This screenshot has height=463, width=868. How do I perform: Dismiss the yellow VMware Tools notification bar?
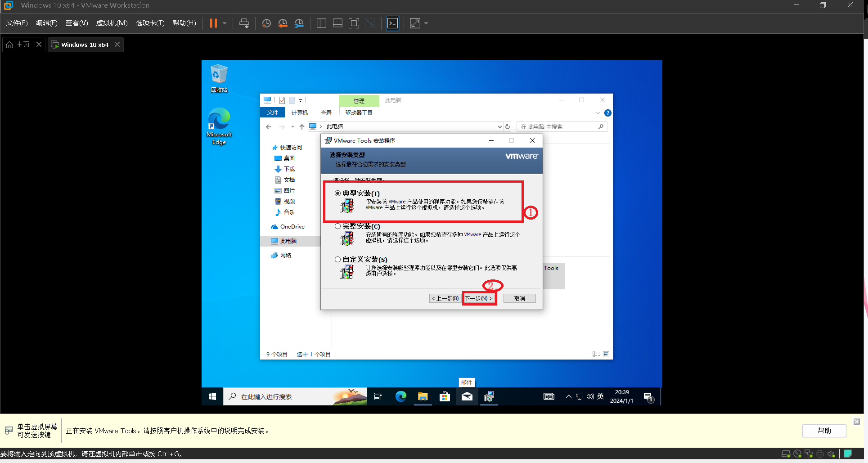tap(857, 422)
